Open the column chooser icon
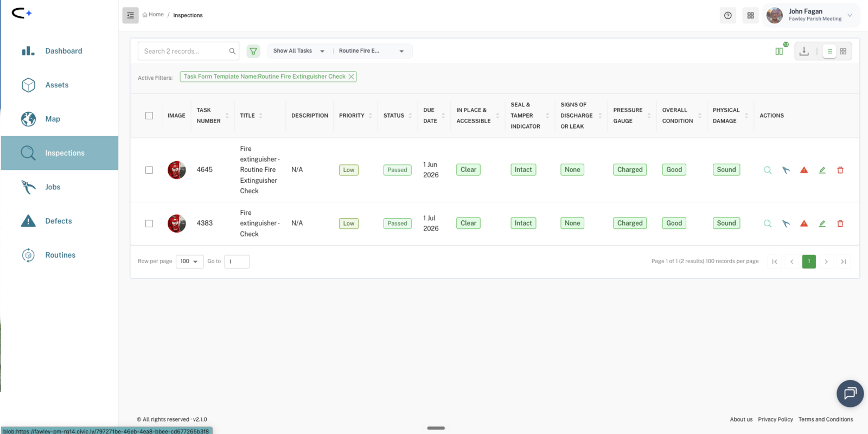Viewport: 868px width, 434px height. pyautogui.click(x=779, y=51)
